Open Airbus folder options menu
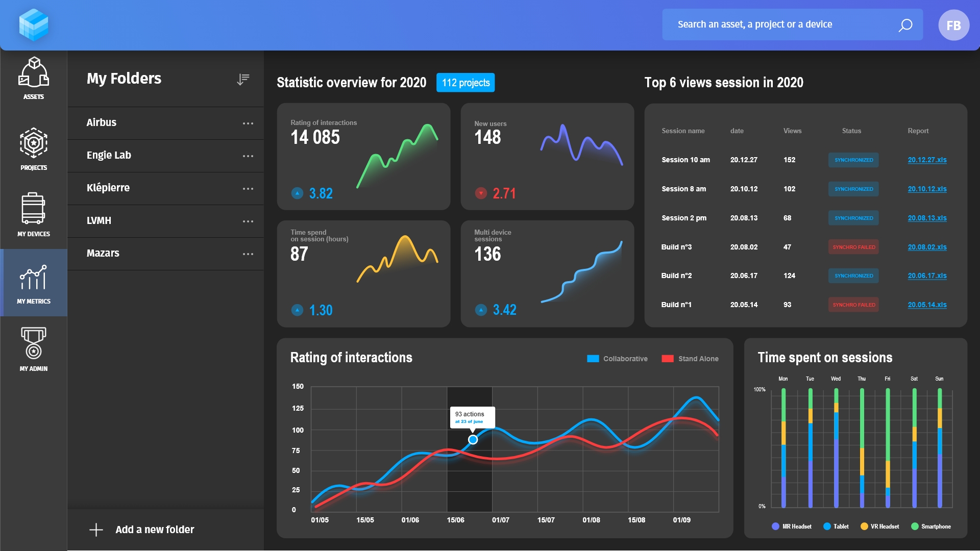This screenshot has width=980, height=551. pyautogui.click(x=248, y=123)
